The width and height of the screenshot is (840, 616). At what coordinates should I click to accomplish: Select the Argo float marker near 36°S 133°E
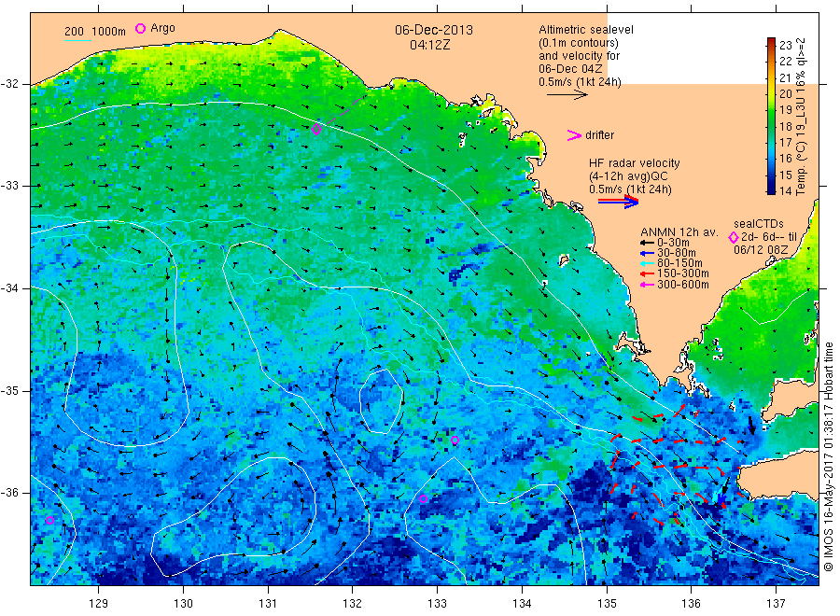423,498
